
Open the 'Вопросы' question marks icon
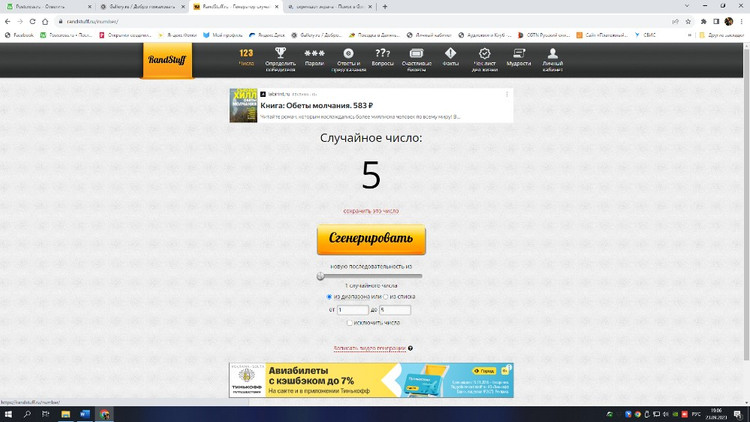coord(383,58)
